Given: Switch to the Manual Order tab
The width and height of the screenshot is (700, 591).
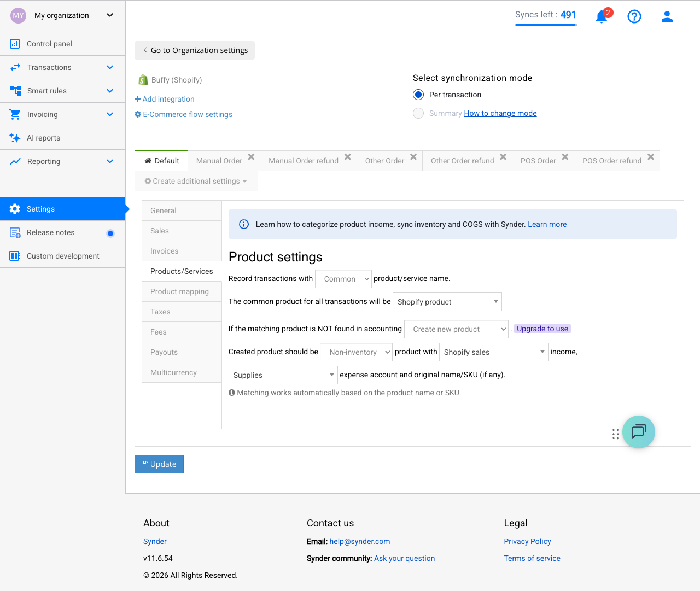Looking at the screenshot, I should (x=219, y=160).
